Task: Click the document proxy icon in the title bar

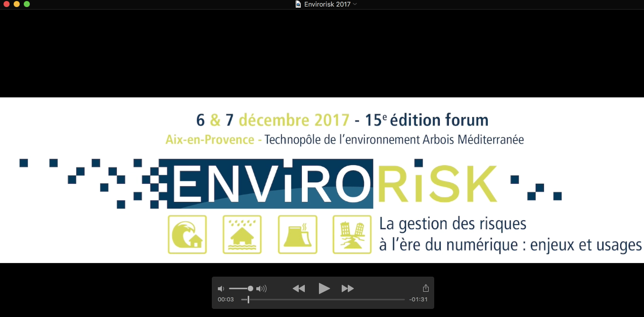Action: [298, 4]
